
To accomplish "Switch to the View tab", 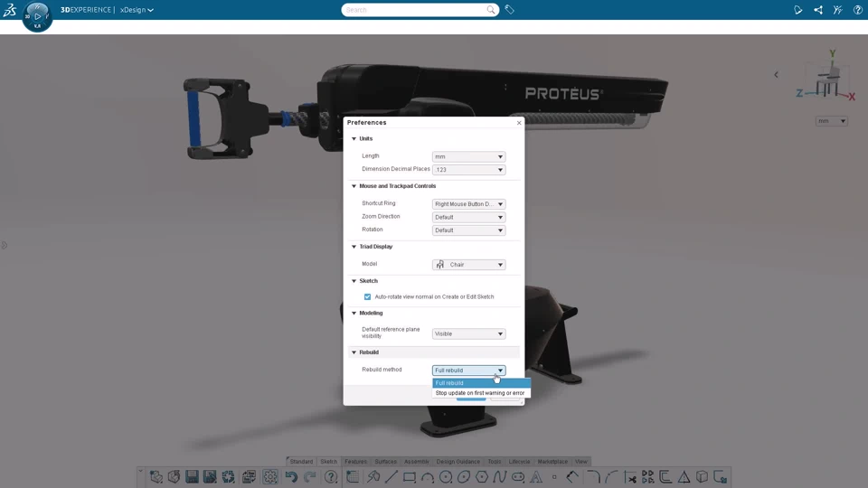I will coord(580,462).
